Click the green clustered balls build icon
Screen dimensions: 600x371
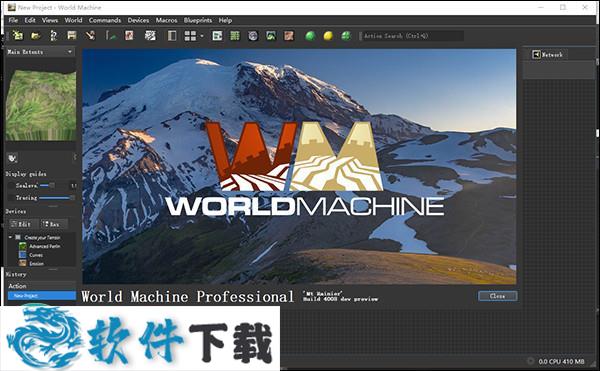346,36
